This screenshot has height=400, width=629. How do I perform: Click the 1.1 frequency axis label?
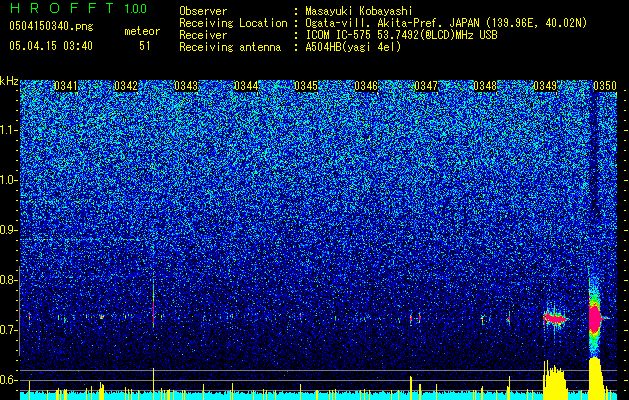[8, 130]
